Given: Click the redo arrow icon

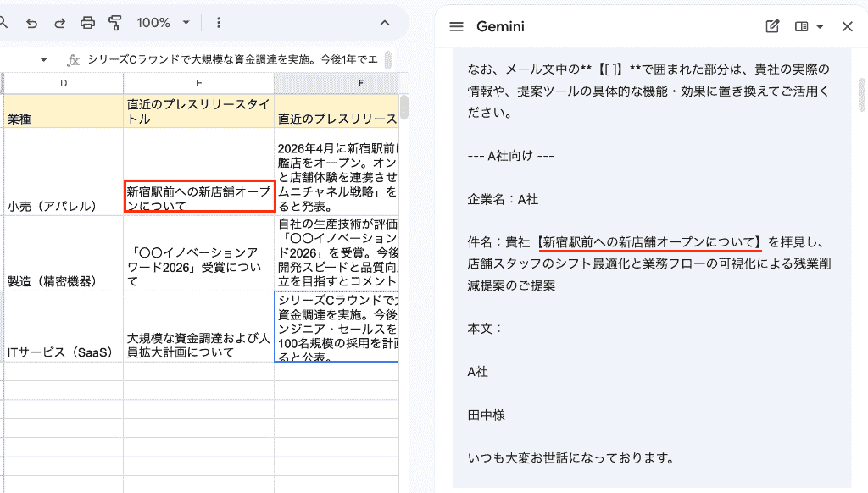Looking at the screenshot, I should point(60,23).
